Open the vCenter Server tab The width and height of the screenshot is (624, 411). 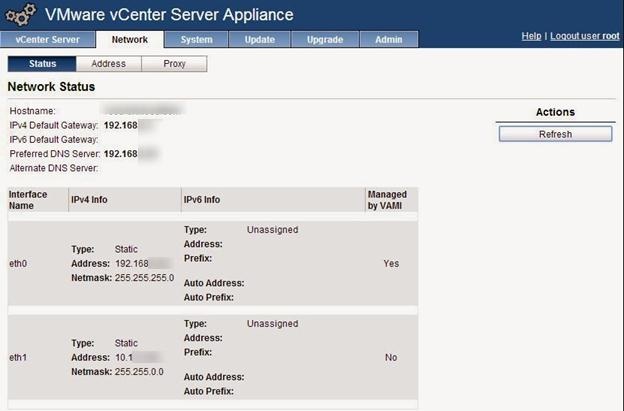(48, 39)
